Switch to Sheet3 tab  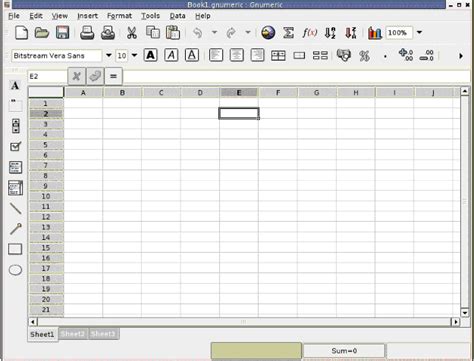(103, 334)
